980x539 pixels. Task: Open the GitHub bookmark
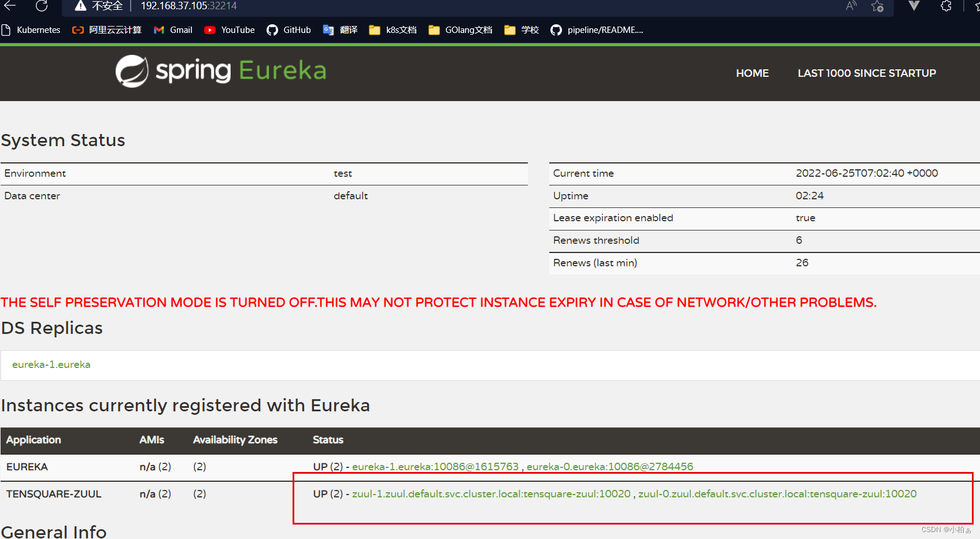(289, 30)
